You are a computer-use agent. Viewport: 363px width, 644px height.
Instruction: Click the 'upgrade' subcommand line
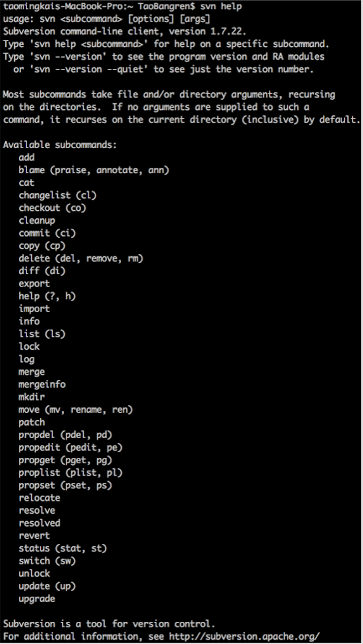[37, 599]
